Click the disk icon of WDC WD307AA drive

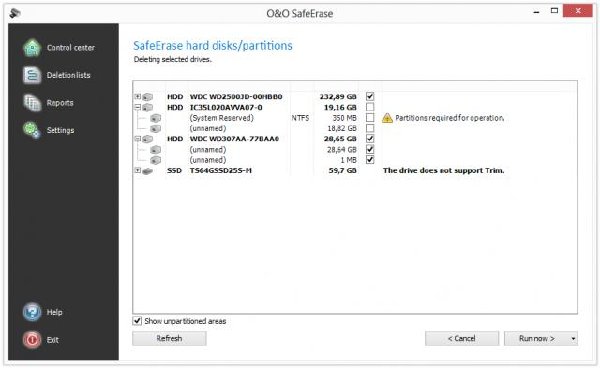(x=148, y=139)
